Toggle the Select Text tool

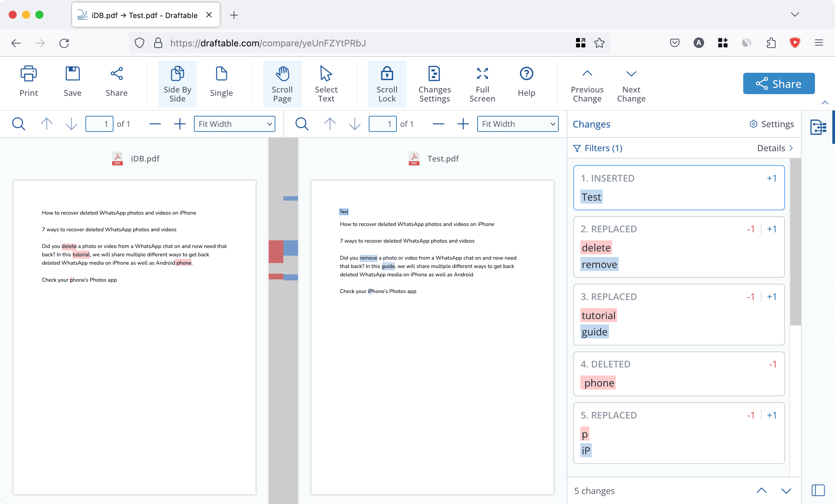tap(326, 83)
